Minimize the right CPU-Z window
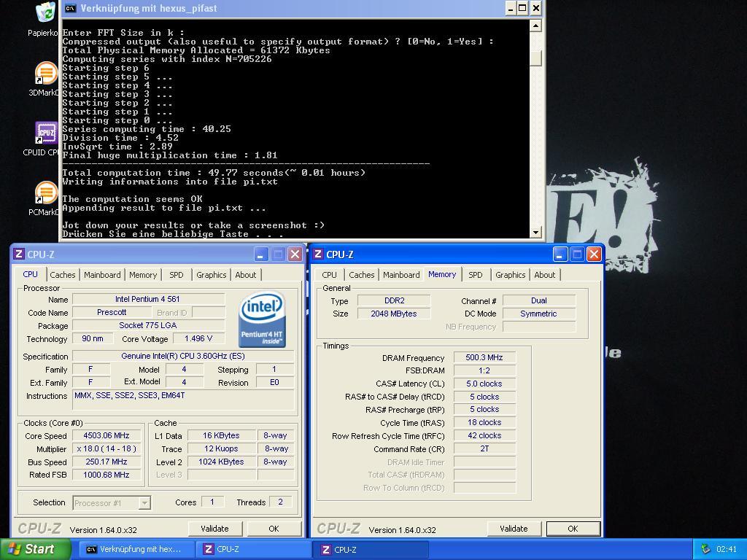747x560 pixels. (560, 254)
